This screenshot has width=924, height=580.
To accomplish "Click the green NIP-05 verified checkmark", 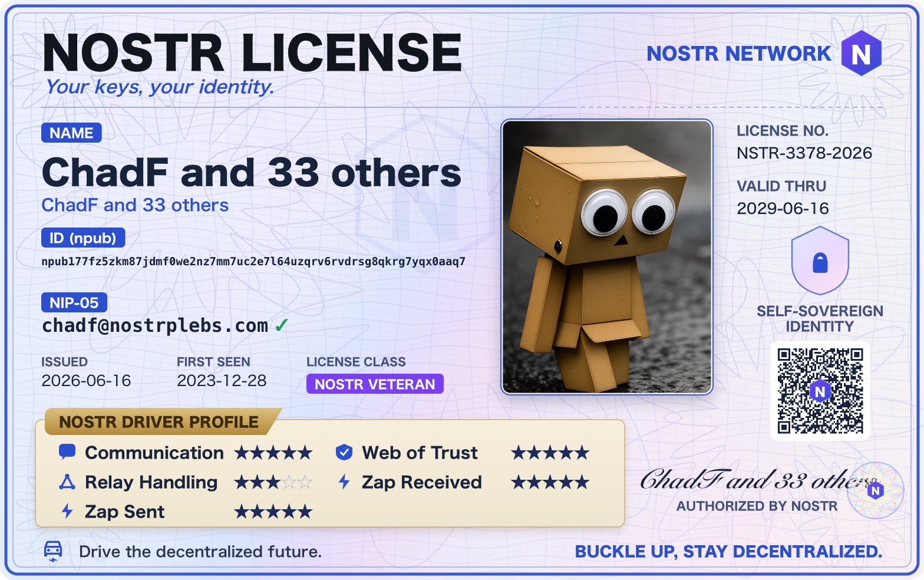I will 281,325.
